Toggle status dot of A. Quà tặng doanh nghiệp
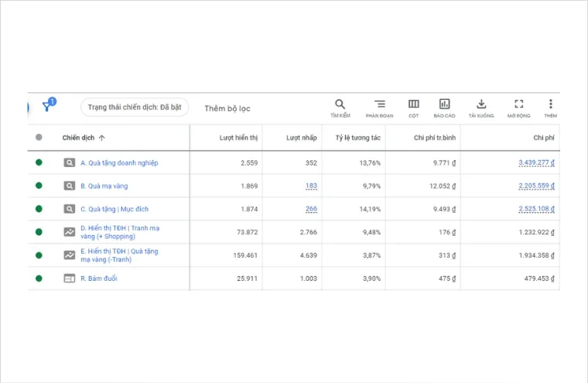The image size is (588, 383). (x=39, y=162)
